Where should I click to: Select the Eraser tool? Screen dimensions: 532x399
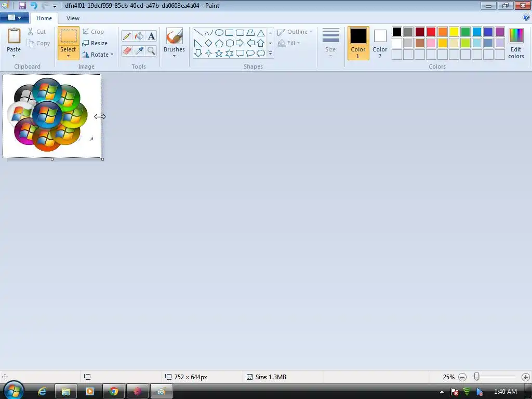point(127,51)
